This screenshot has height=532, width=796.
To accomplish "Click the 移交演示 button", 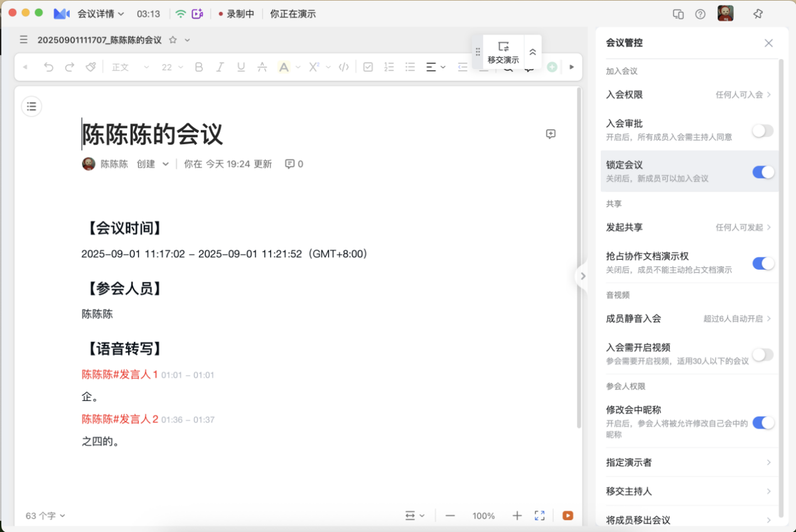I will click(503, 52).
